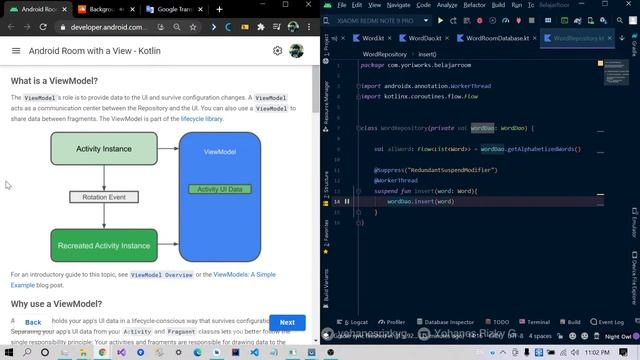Open Chrome from the Windows taskbar
Image resolution: width=640 pixels, height=360 pixels.
tap(102, 352)
